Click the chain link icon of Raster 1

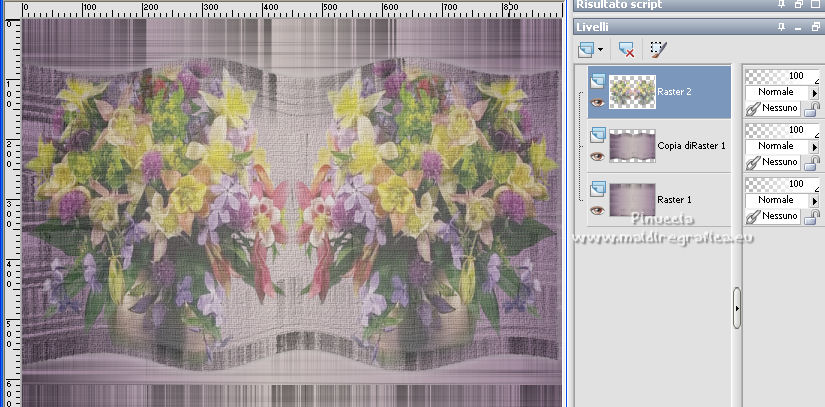753,217
